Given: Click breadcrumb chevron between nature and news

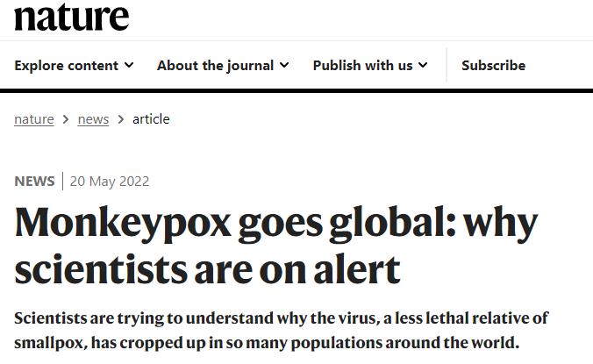Looking at the screenshot, I should point(66,119).
